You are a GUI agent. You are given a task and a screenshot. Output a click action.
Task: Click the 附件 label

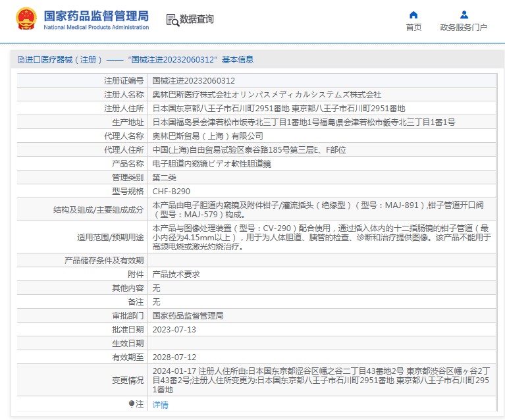pos(136,275)
